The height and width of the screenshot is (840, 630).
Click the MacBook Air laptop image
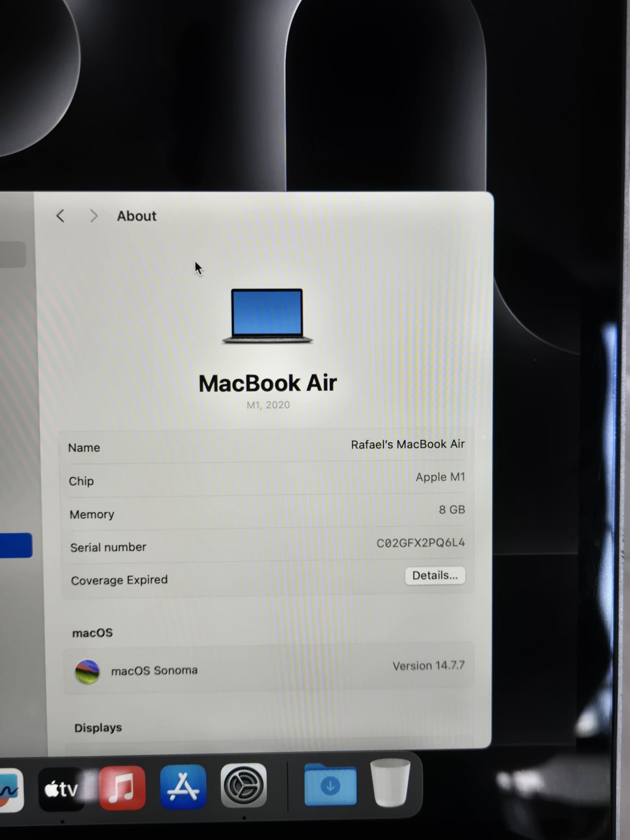coord(267,316)
